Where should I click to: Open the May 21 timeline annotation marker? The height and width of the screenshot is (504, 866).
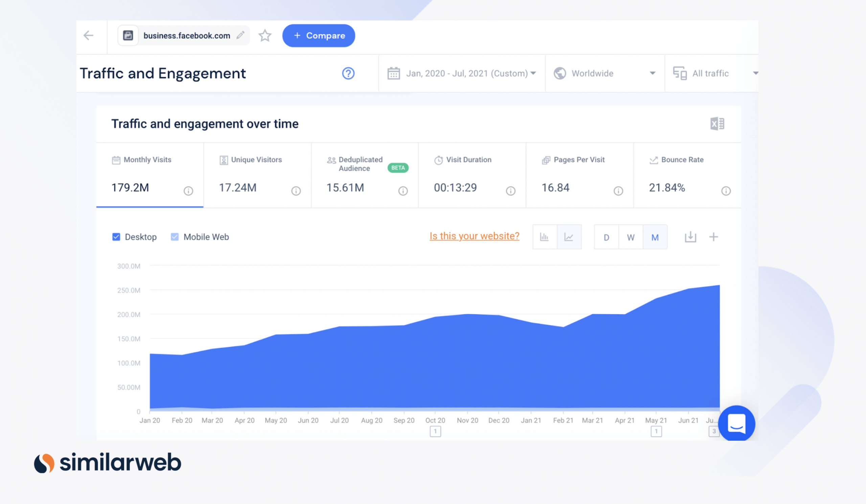[656, 432]
